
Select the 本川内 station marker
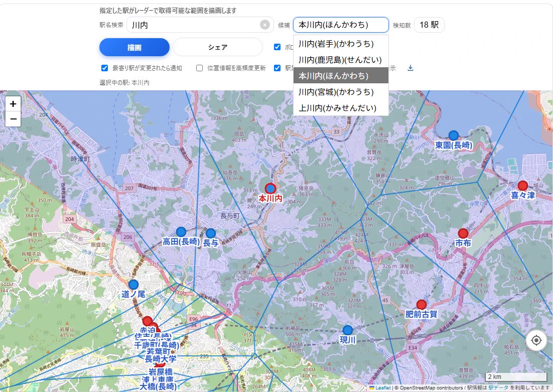point(270,188)
